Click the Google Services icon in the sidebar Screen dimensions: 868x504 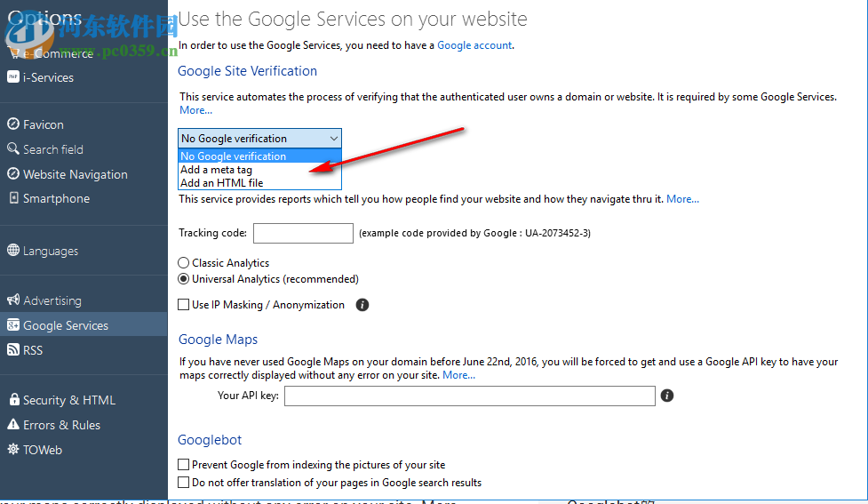pos(12,325)
